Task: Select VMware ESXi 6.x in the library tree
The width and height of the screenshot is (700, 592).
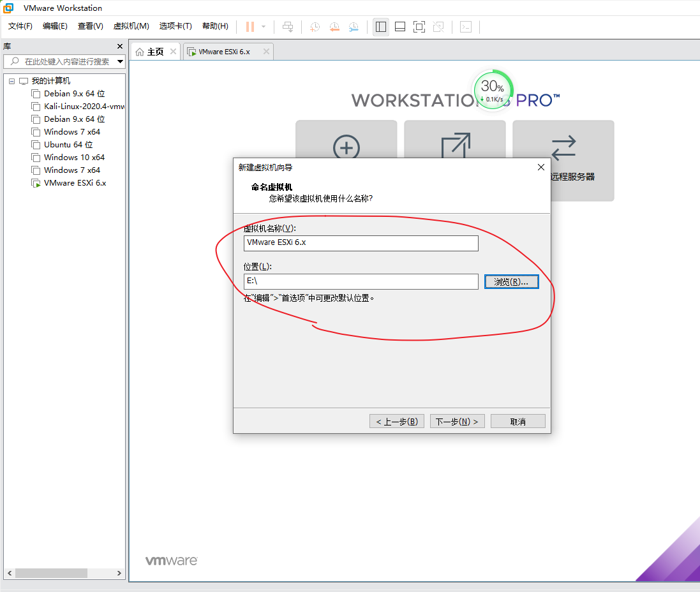Action: 75,183
